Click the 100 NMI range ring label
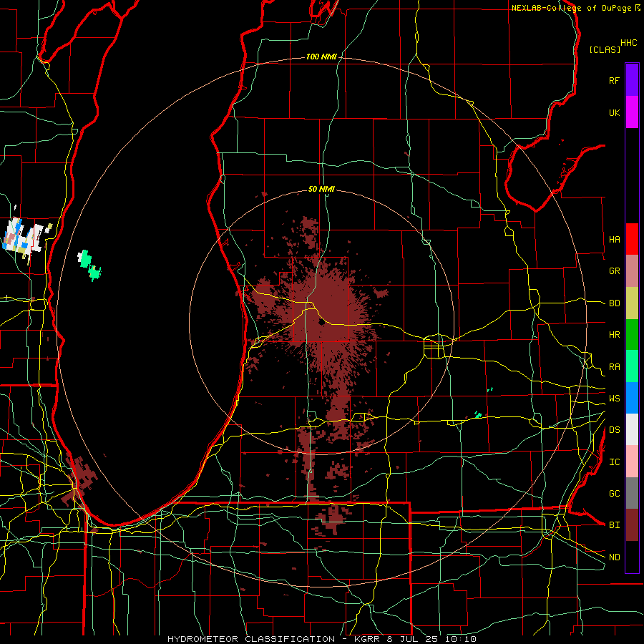 coord(321,57)
